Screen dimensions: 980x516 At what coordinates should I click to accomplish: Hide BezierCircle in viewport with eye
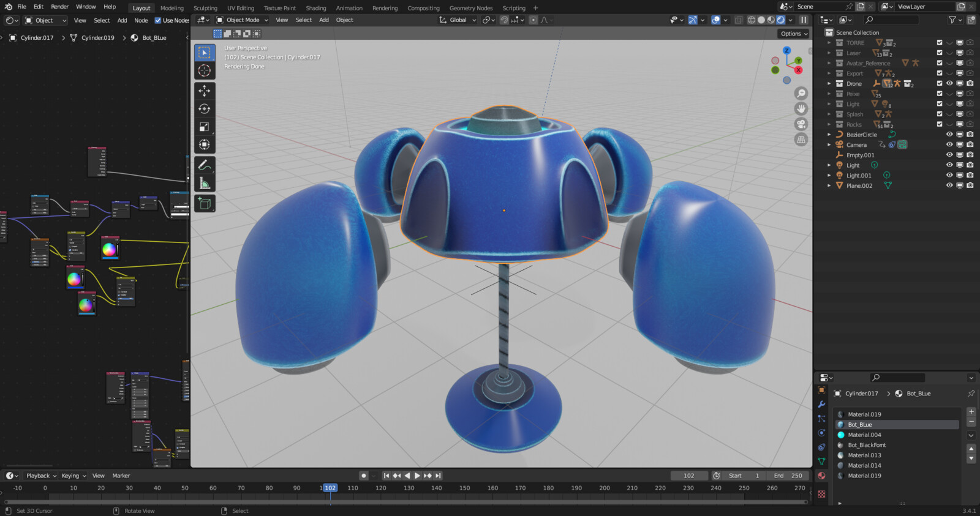pos(949,135)
